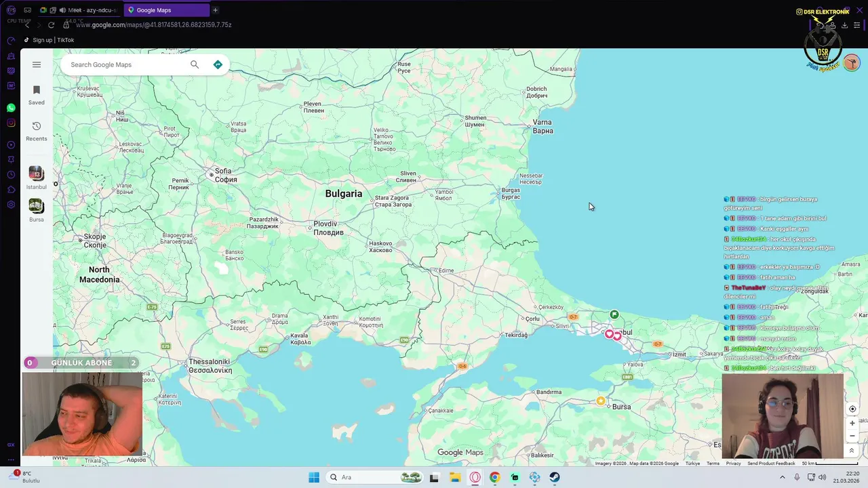The height and width of the screenshot is (488, 868).
Task: Click the Sofia city label
Action: 226,176
